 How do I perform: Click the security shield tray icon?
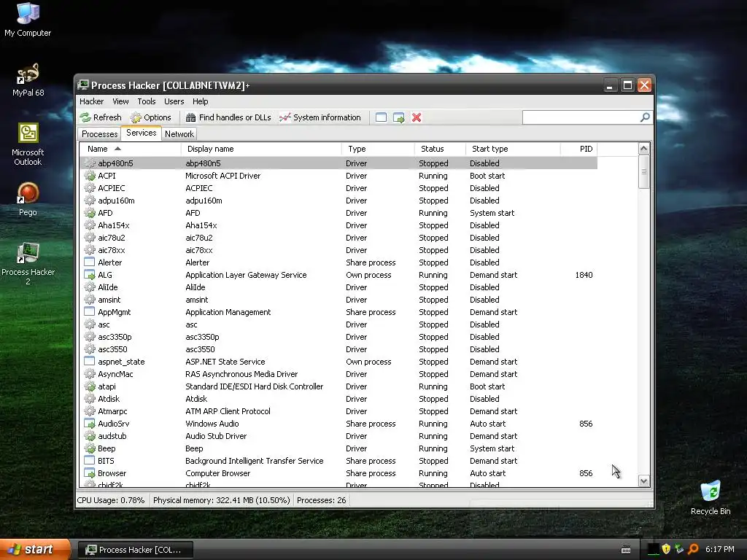[666, 549]
